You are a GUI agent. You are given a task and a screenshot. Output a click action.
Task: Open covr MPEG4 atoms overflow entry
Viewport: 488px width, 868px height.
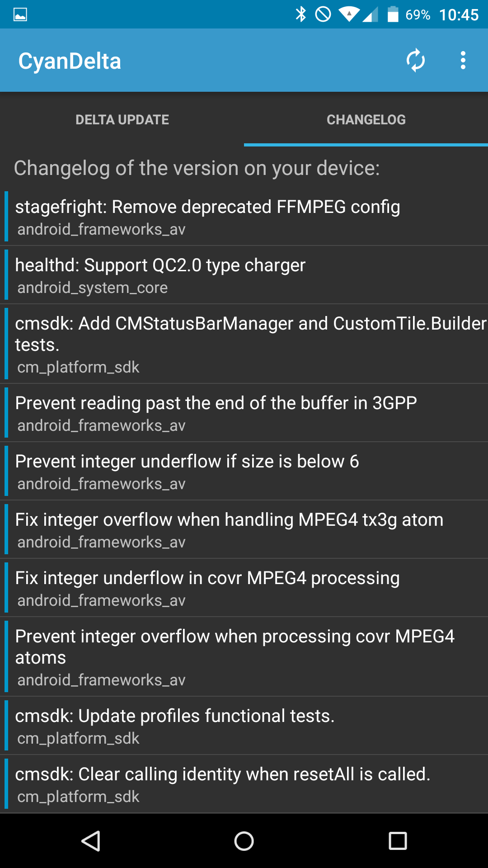coord(244,657)
